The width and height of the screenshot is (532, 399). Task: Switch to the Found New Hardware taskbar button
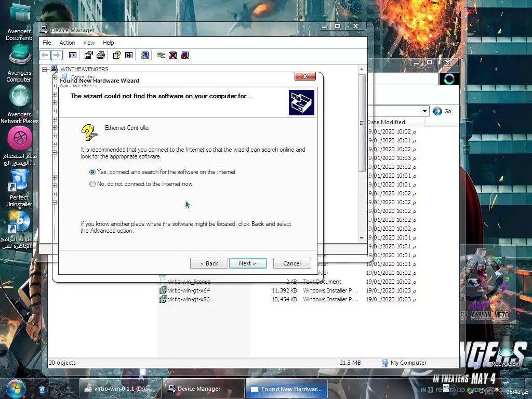click(287, 389)
